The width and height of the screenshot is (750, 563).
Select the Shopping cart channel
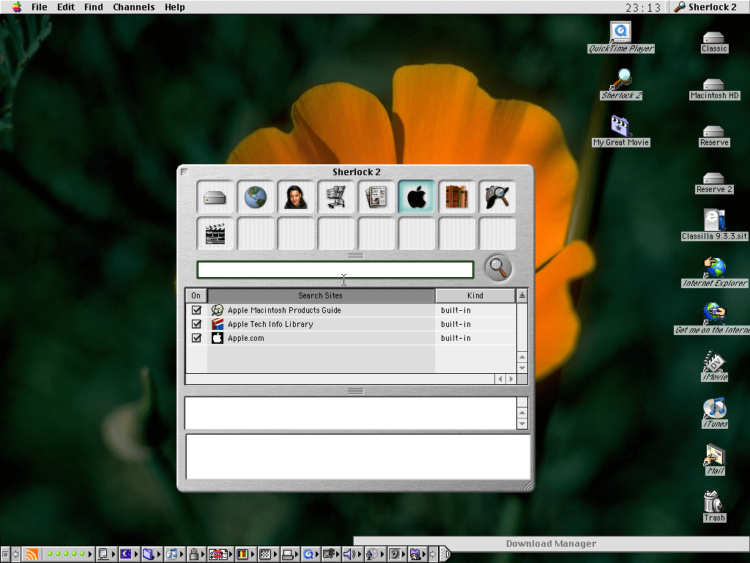coord(336,197)
